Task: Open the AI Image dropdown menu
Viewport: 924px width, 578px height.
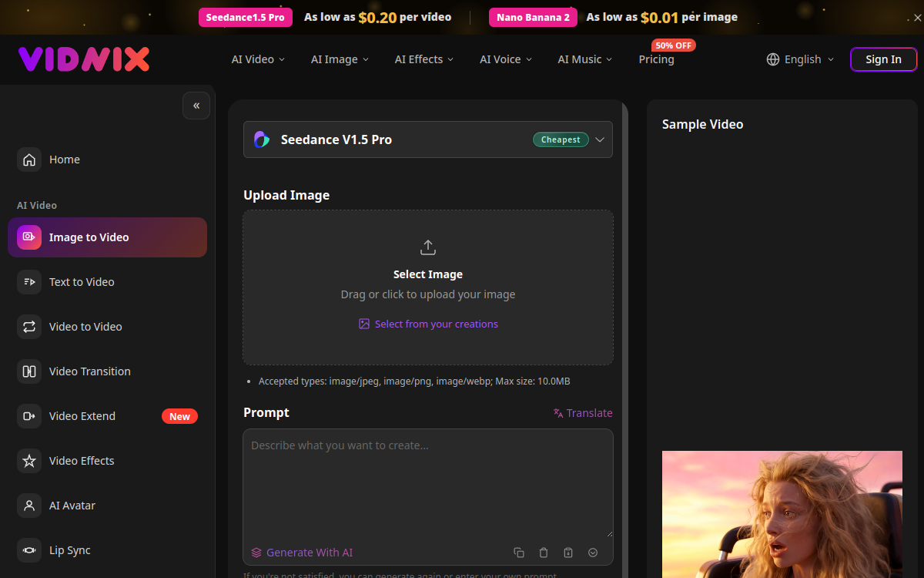Action: click(x=340, y=59)
